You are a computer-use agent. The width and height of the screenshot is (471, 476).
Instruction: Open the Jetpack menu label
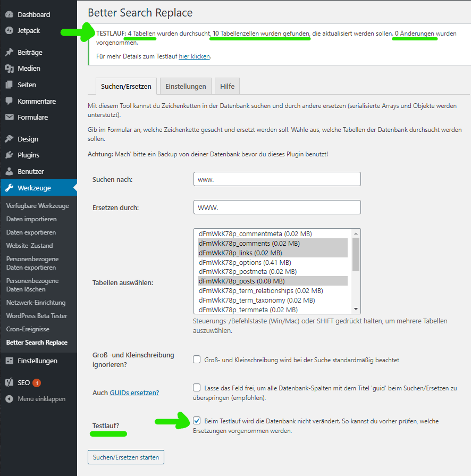pyautogui.click(x=29, y=30)
